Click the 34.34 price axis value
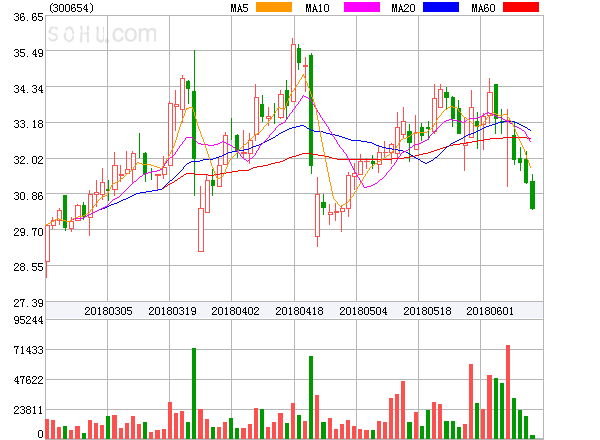600x440 pixels. point(29,89)
